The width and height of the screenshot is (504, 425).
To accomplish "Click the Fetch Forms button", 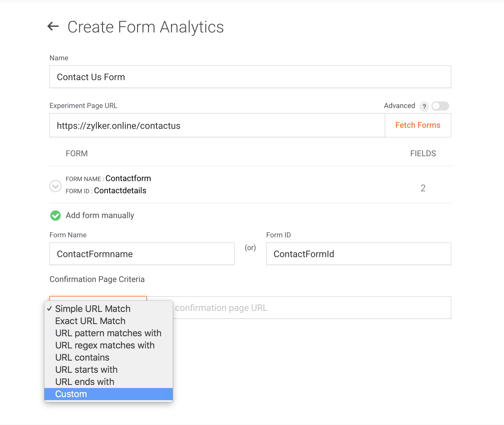I will [418, 125].
